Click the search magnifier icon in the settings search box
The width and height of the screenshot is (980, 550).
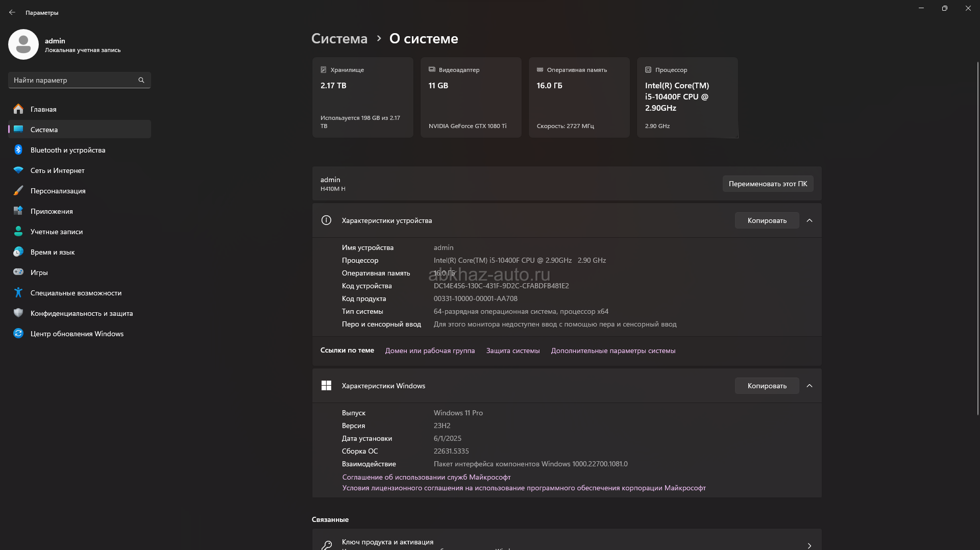[141, 80]
